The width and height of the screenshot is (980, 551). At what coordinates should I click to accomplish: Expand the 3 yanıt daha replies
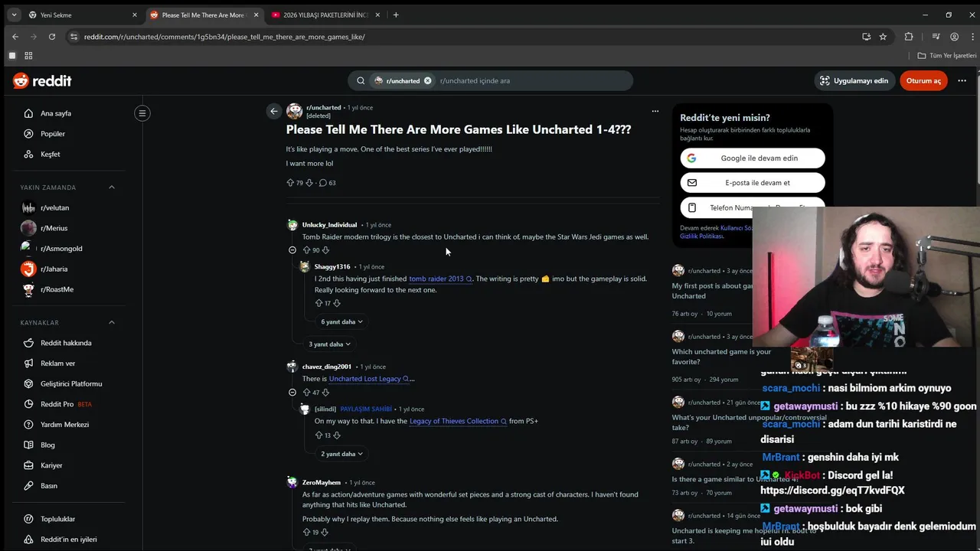[329, 344]
